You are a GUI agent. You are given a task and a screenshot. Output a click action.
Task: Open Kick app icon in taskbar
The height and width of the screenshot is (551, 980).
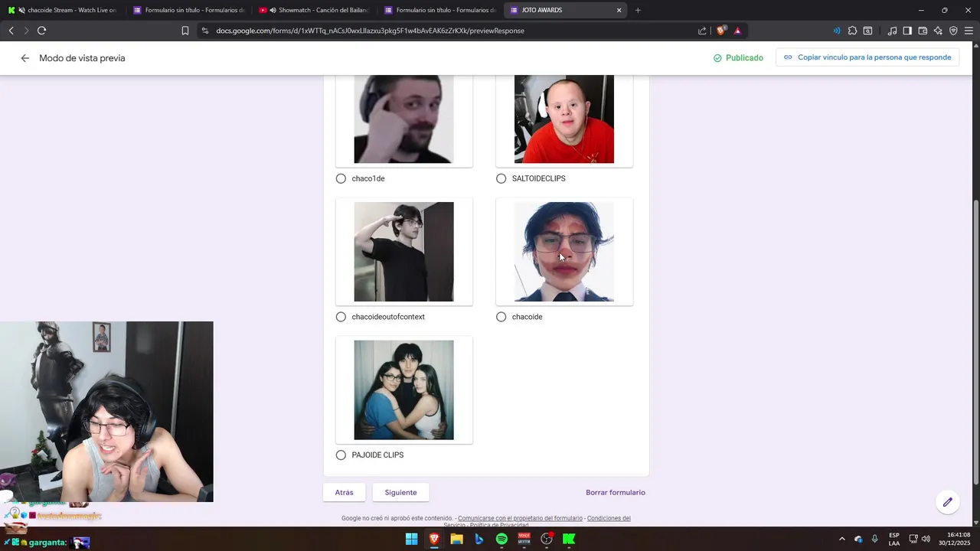[569, 539]
